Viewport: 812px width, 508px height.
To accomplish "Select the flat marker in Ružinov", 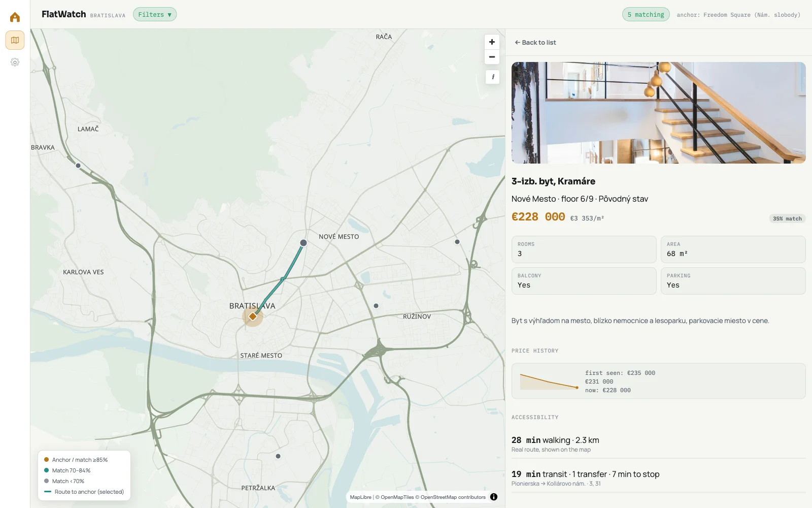I will tap(376, 306).
